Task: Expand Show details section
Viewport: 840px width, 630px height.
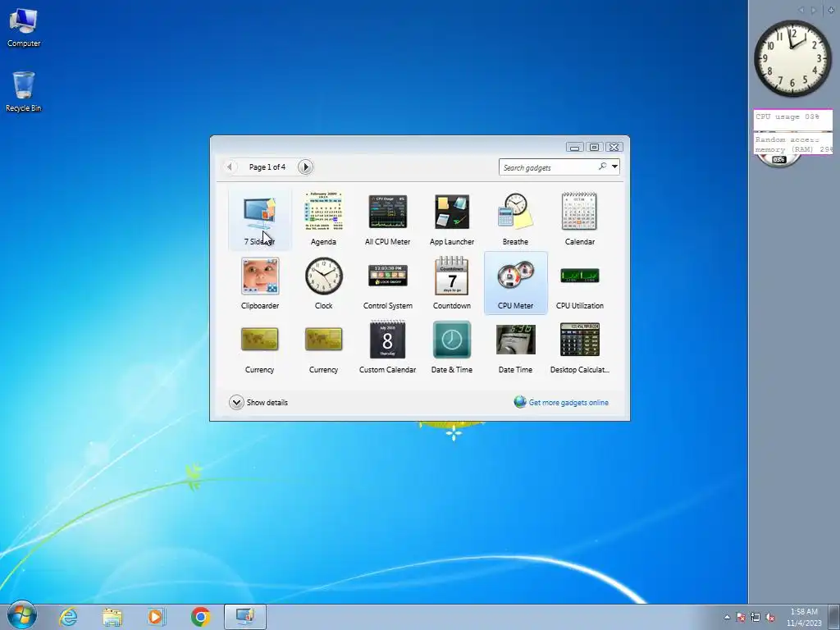Action: click(258, 402)
